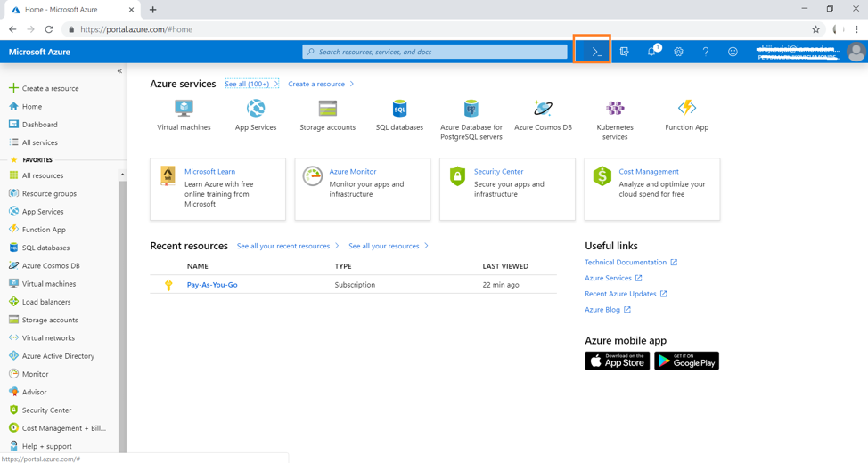Click in the search resources box
Screen dimensions: 868x463
click(437, 52)
